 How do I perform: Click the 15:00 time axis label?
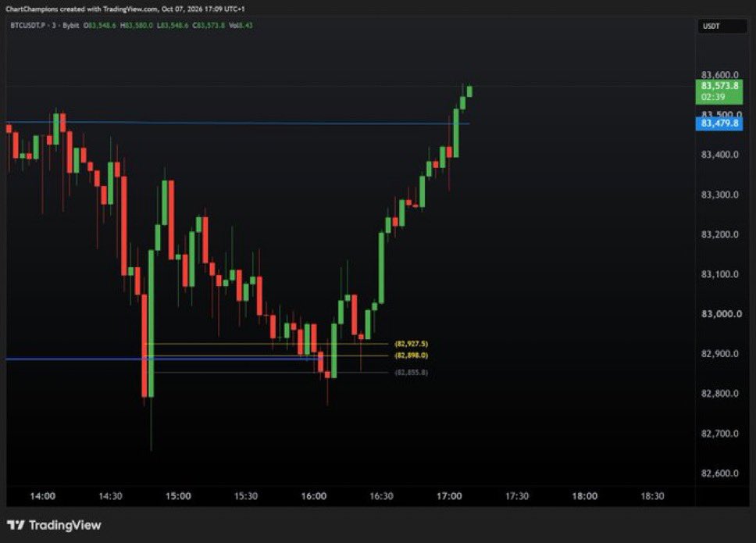click(x=178, y=496)
